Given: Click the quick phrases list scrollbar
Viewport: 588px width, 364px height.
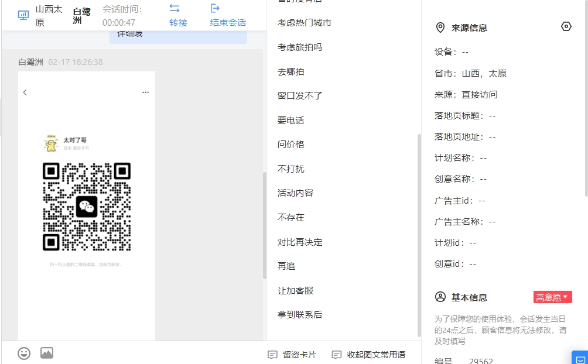Looking at the screenshot, I should [419, 235].
